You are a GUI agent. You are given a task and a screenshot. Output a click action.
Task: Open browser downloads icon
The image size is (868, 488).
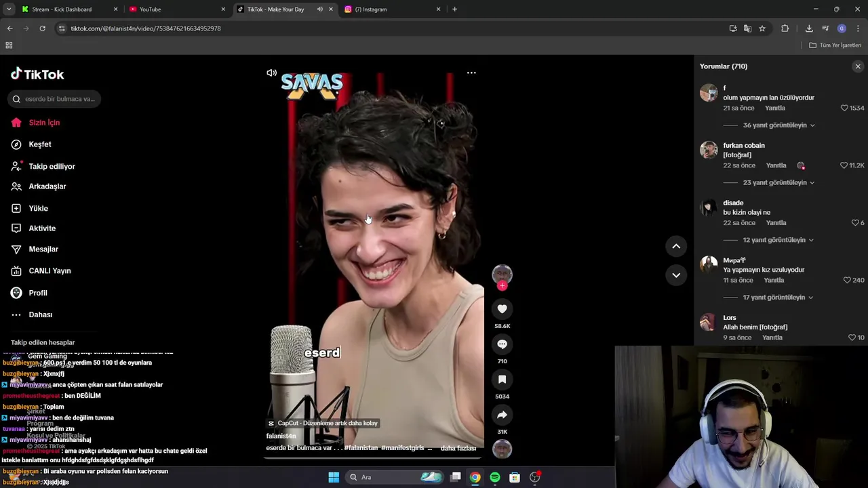(x=809, y=28)
